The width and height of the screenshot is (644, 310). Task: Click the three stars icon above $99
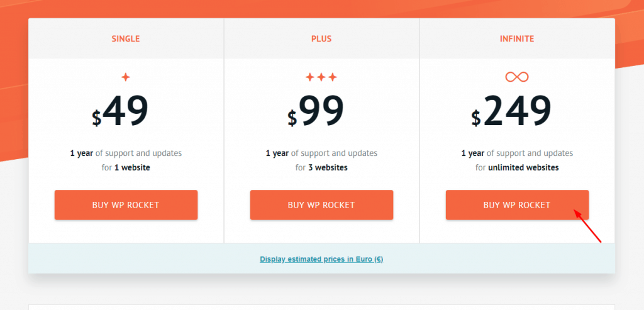click(321, 77)
